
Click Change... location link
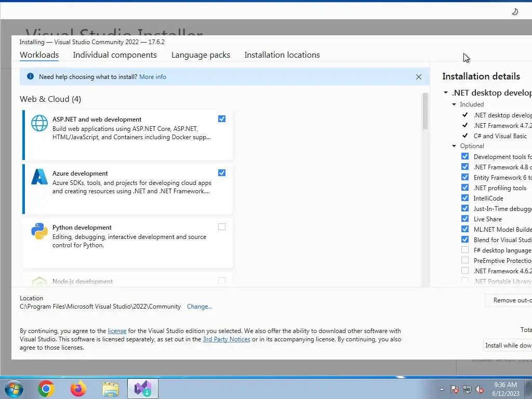click(x=199, y=307)
